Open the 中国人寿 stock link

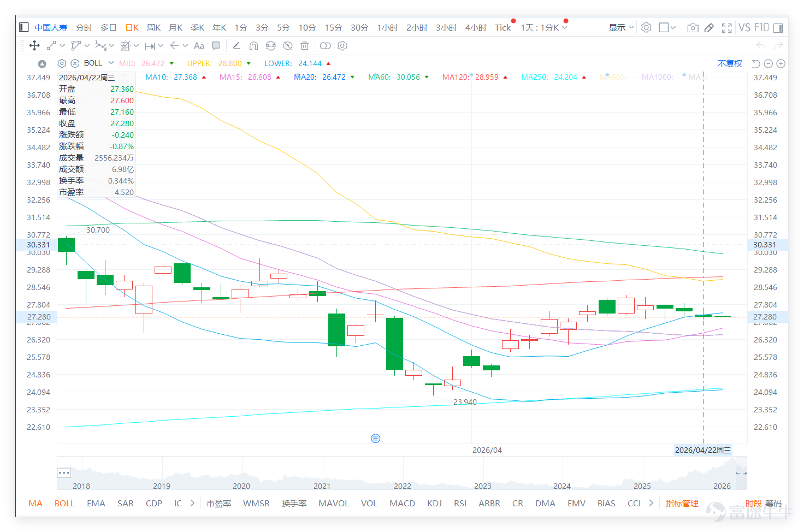(x=51, y=27)
